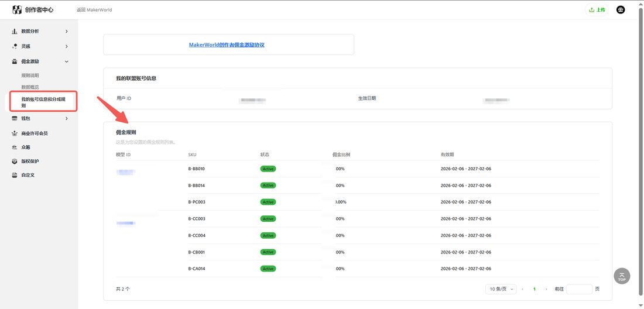Click the 版权保护 shield icon
Viewport: 644px width, 309px height.
coord(15,162)
